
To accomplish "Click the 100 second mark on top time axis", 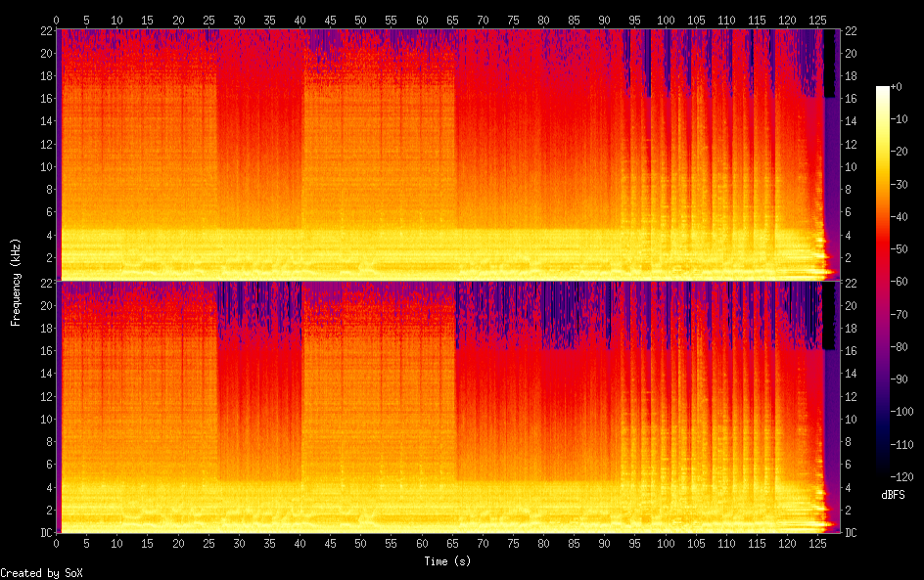I will 666,20.
